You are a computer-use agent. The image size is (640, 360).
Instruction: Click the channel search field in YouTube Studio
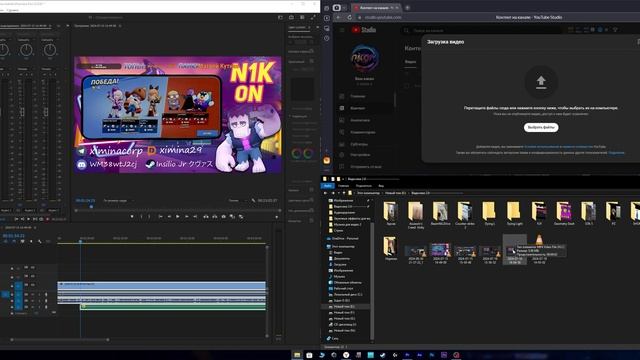click(482, 30)
